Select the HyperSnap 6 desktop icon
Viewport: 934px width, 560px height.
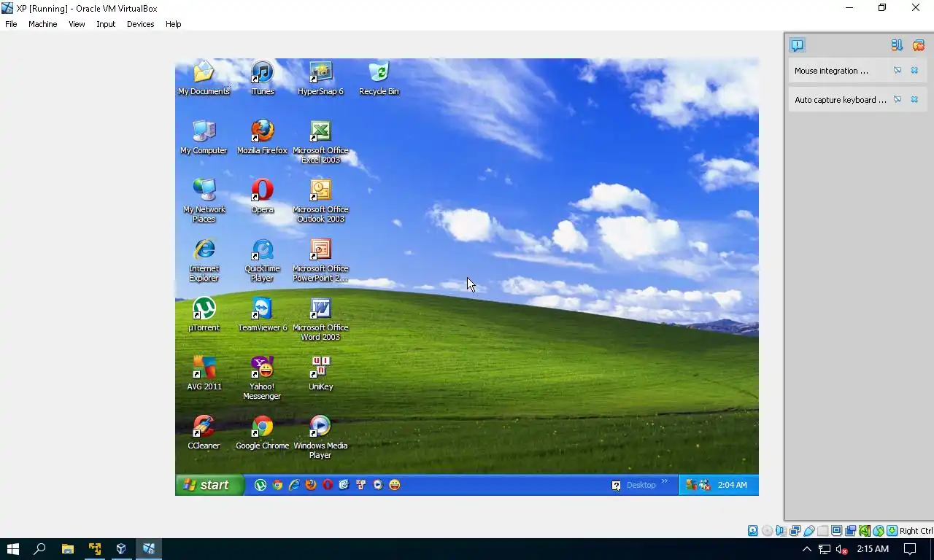[x=320, y=78]
